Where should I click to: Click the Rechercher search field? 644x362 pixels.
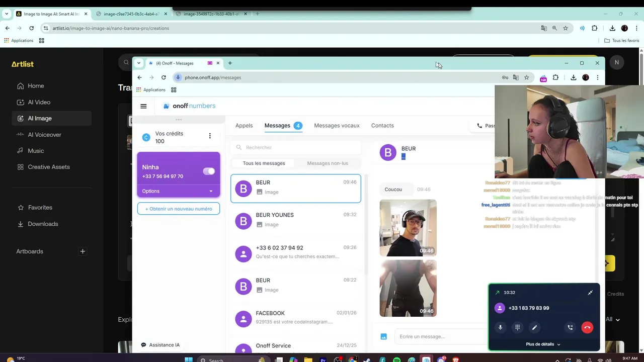point(296,147)
